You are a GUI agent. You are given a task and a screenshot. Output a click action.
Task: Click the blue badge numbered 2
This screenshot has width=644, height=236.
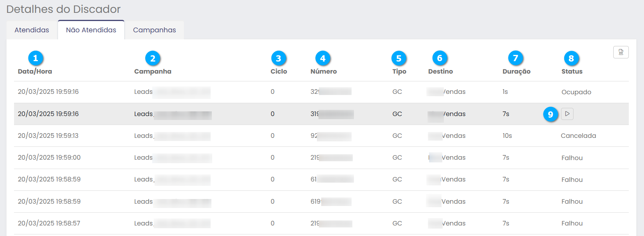(x=153, y=58)
